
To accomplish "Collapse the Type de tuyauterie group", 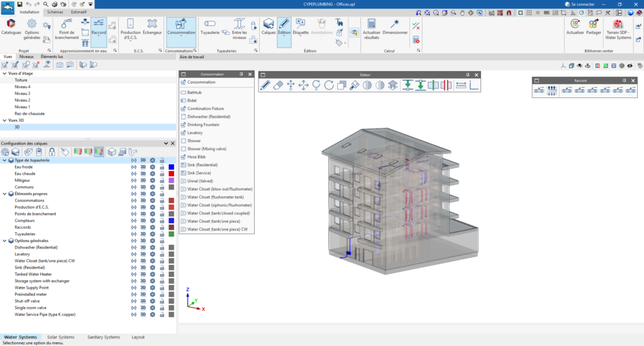I will 4,160.
